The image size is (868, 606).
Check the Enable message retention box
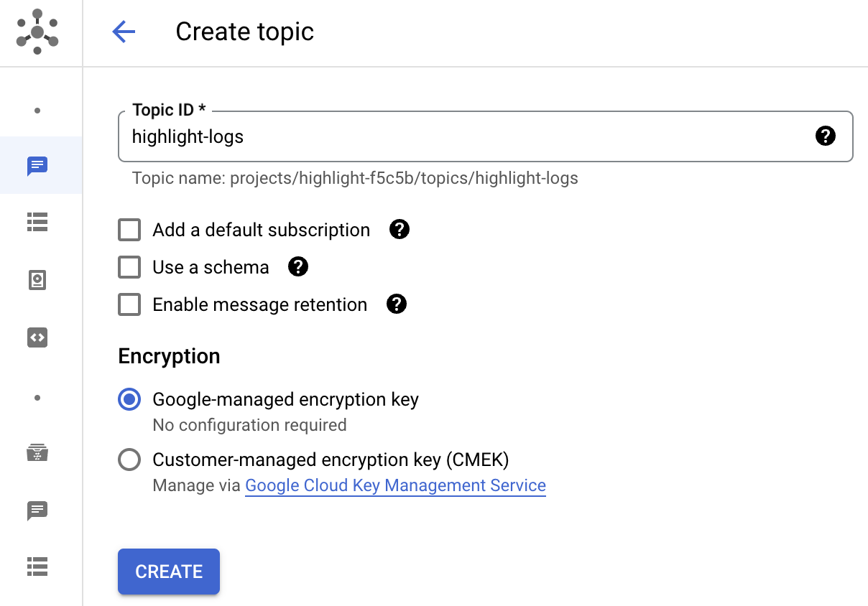[x=129, y=305]
